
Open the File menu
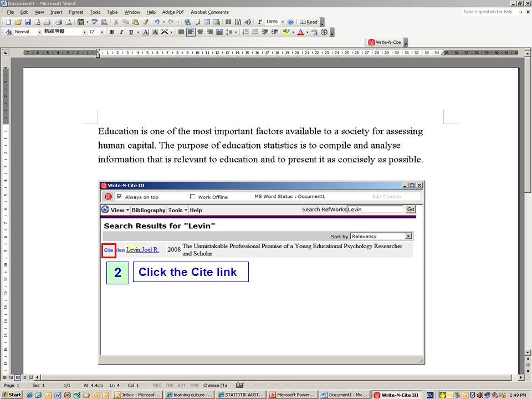(x=11, y=12)
